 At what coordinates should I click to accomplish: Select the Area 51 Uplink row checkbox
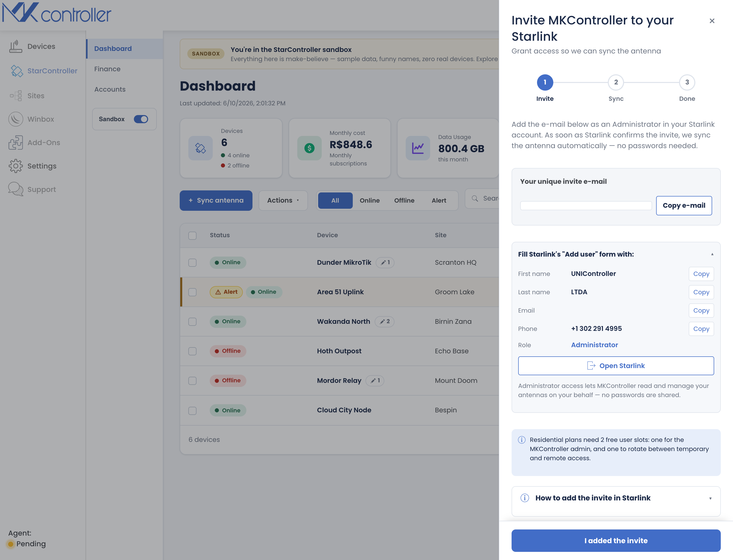tap(192, 292)
